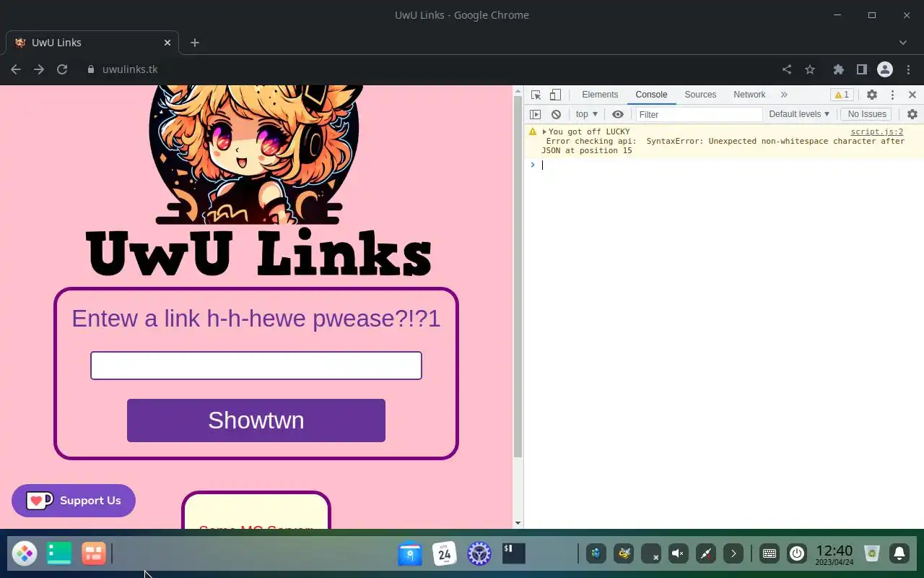
Task: Open a new browser tab
Action: coord(194,43)
